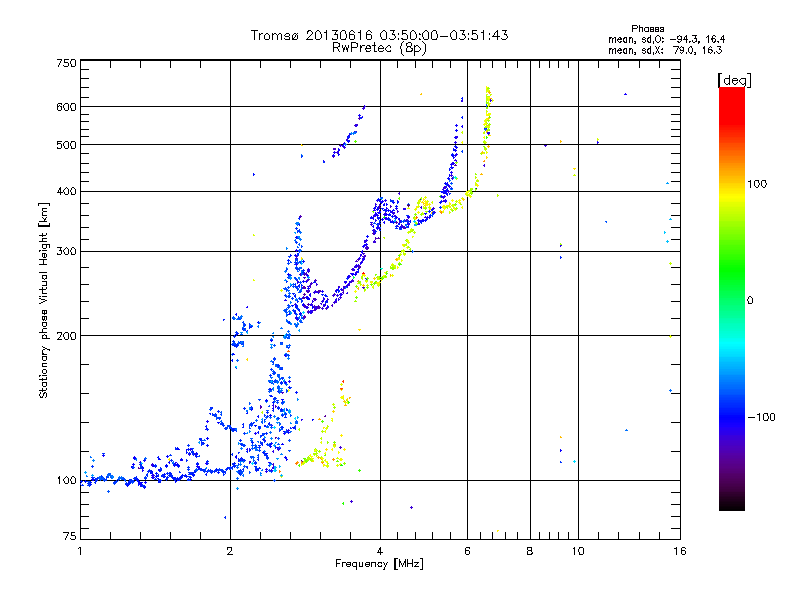Screen dimensions: 800x600
Task: Click the '[deg]' colorbar label
Action: tap(734, 80)
